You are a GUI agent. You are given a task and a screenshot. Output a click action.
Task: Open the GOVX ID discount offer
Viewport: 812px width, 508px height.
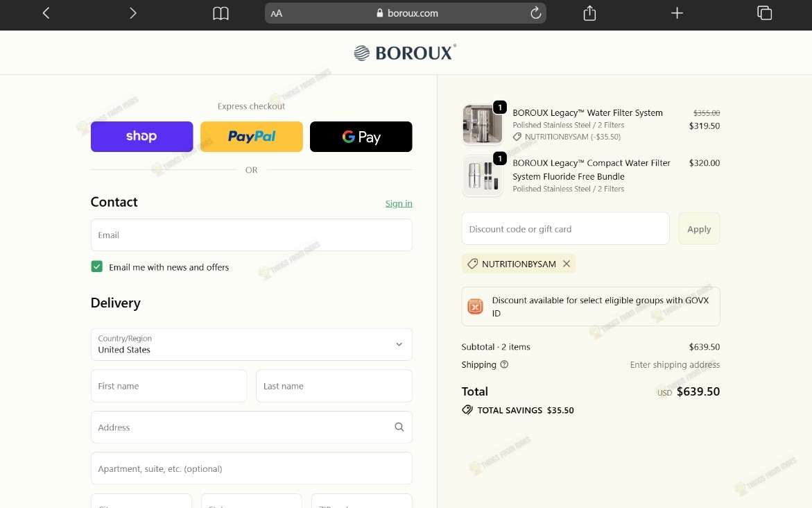pyautogui.click(x=591, y=306)
